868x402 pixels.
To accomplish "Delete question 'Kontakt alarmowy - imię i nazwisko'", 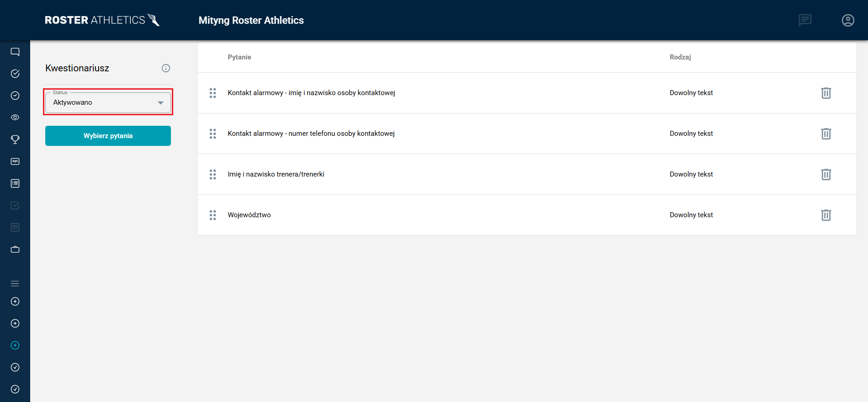I will [826, 93].
